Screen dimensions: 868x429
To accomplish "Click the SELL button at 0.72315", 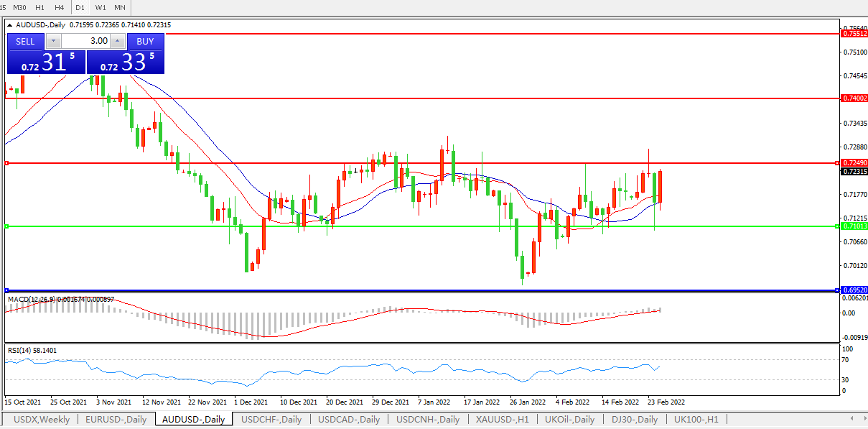I will tap(25, 41).
